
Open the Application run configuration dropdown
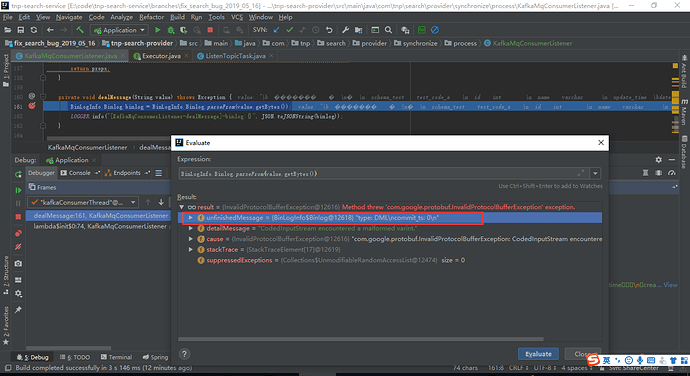(x=119, y=30)
